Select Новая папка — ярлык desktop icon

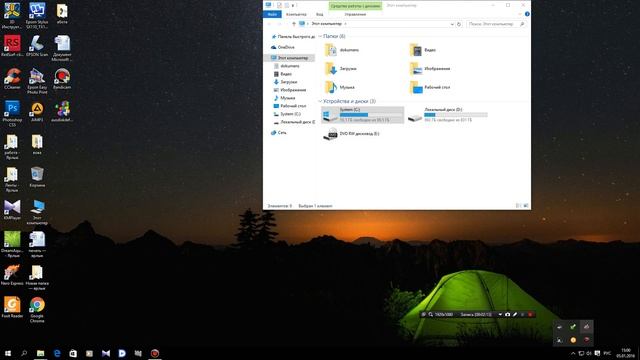click(37, 278)
